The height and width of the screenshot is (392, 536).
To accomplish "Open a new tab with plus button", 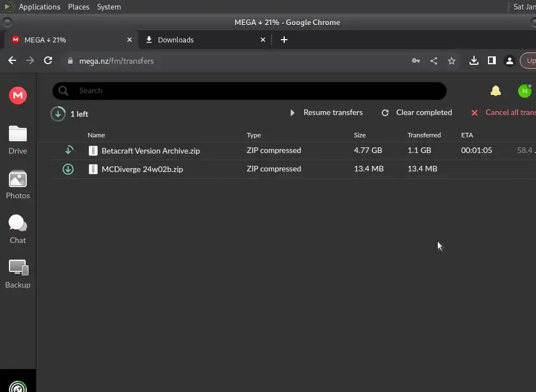I will (284, 40).
